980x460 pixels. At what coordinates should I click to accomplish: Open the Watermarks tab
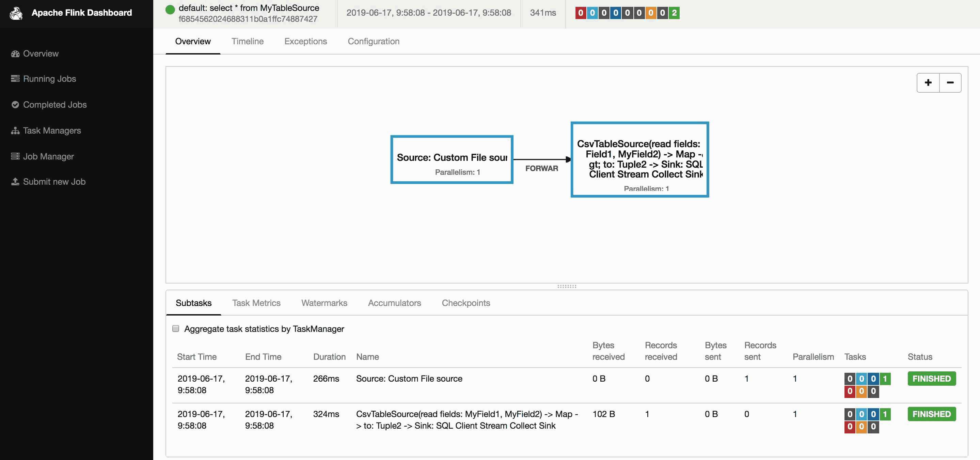pyautogui.click(x=324, y=303)
